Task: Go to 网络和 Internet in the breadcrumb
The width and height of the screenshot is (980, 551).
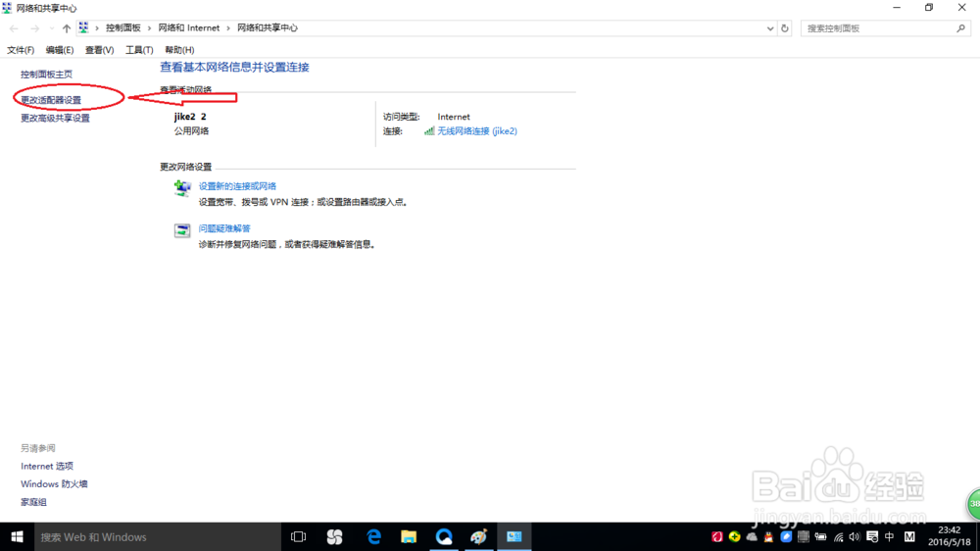Action: [x=189, y=28]
